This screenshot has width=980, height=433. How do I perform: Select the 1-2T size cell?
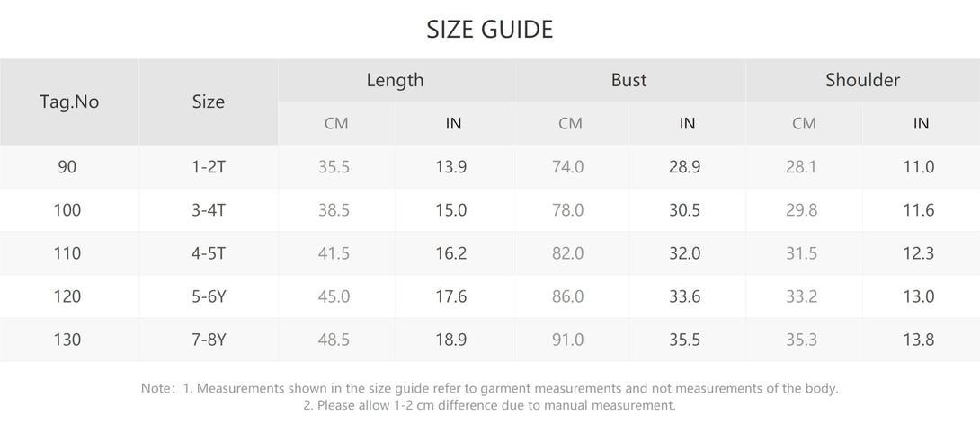pyautogui.click(x=208, y=167)
